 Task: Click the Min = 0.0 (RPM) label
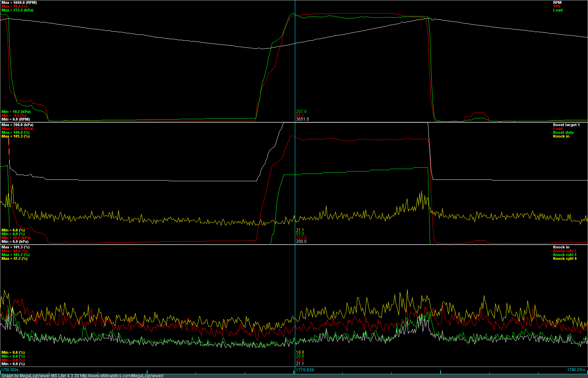[16, 119]
